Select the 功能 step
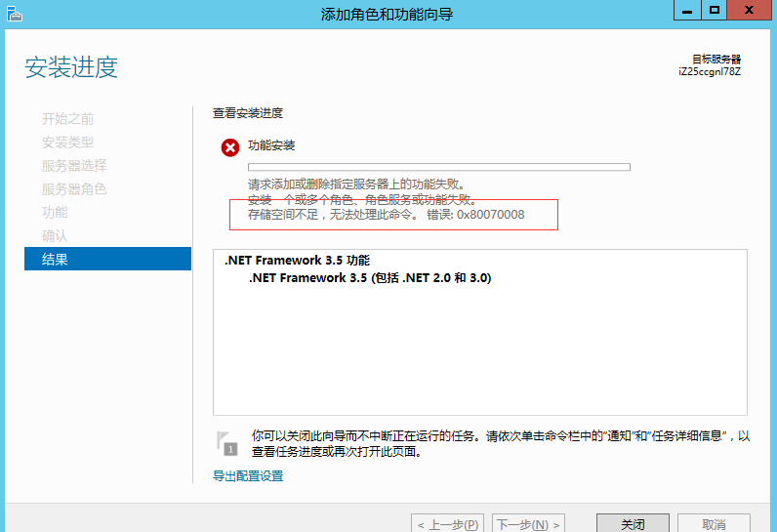777x532 pixels. point(55,212)
